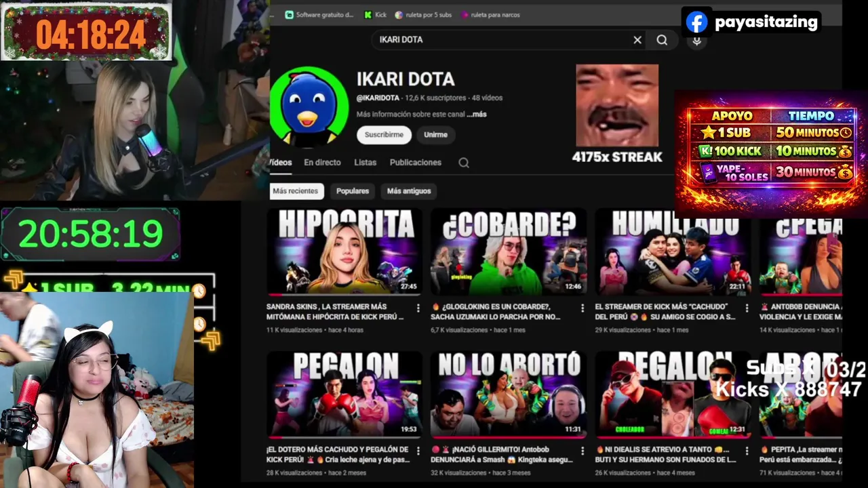Screen dimensions: 868x488
Task: Open ruleta para narcos bookmark
Action: 490,15
